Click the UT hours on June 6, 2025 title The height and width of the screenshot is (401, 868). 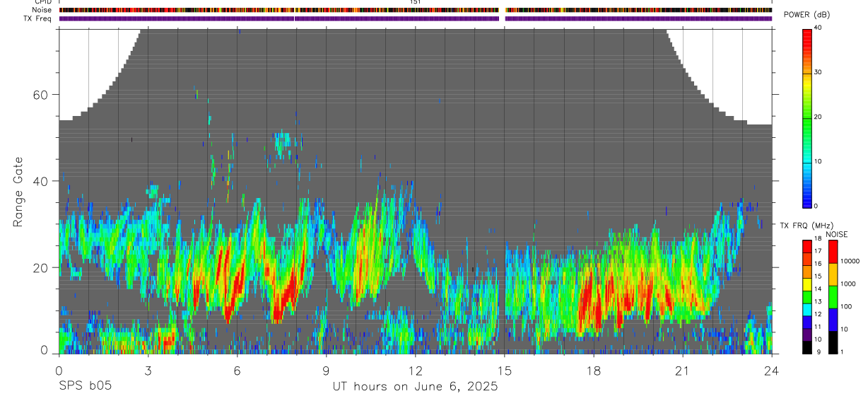tap(415, 387)
